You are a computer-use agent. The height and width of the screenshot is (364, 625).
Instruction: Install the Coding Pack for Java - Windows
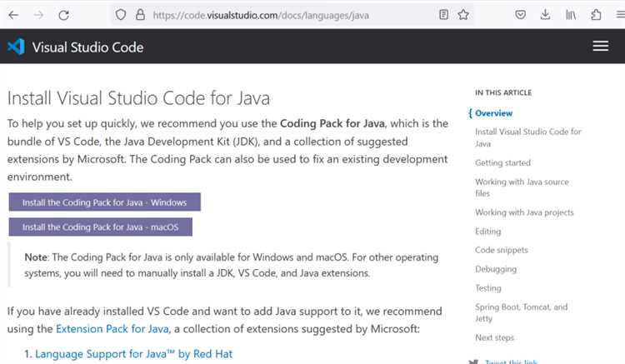(104, 202)
